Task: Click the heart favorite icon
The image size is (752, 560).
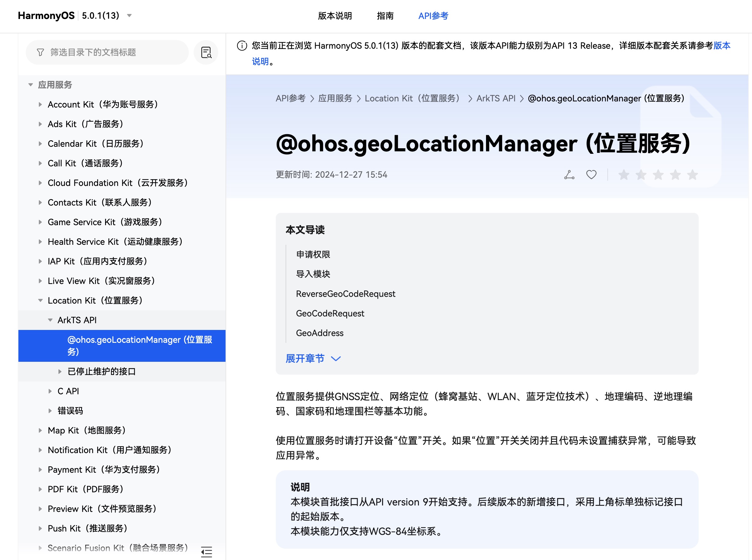Action: 591,175
